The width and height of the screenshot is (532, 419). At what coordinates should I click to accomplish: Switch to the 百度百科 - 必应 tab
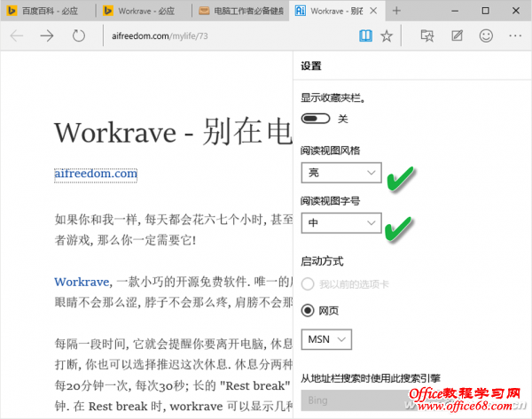click(48, 11)
